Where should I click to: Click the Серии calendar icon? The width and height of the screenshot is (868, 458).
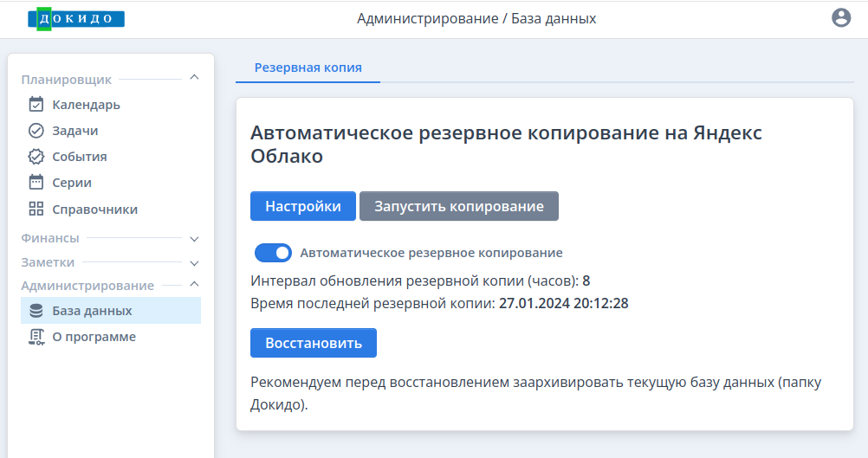point(36,183)
